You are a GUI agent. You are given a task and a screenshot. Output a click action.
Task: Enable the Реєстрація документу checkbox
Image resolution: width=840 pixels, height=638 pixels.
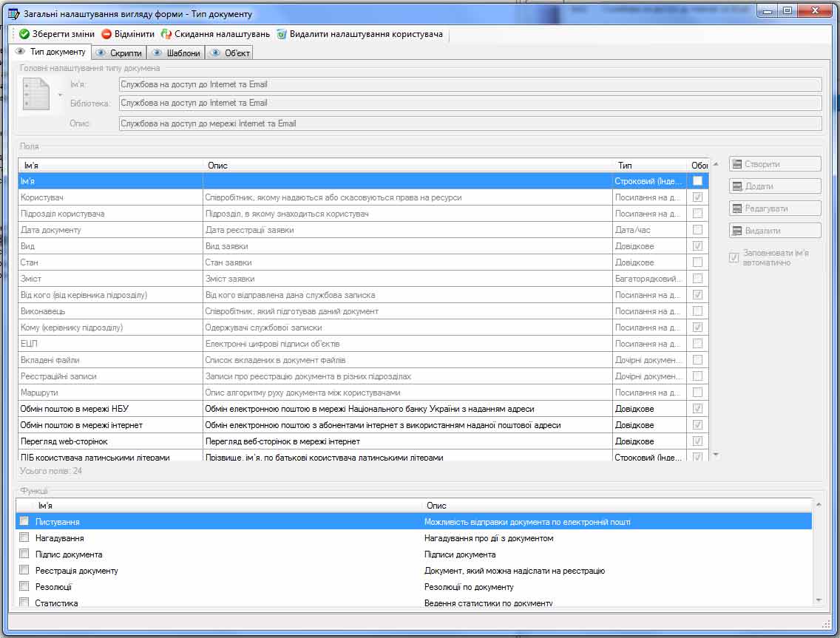click(24, 569)
